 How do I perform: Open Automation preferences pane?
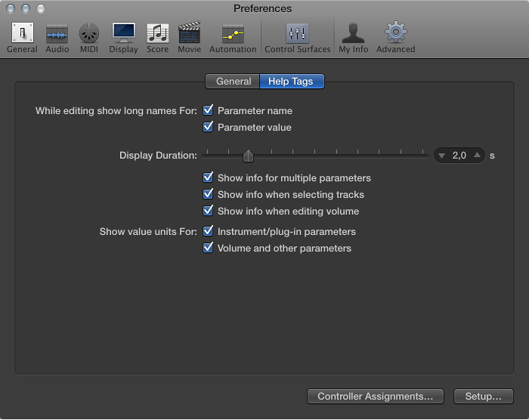click(233, 38)
